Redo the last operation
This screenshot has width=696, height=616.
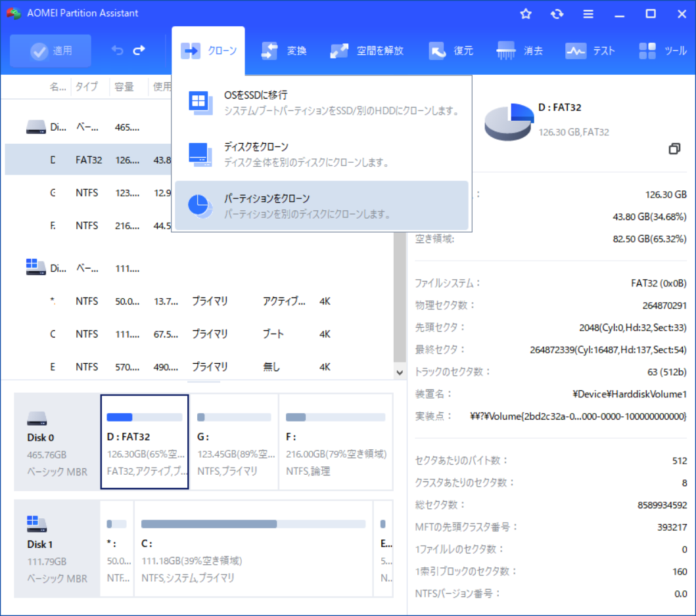click(x=139, y=51)
